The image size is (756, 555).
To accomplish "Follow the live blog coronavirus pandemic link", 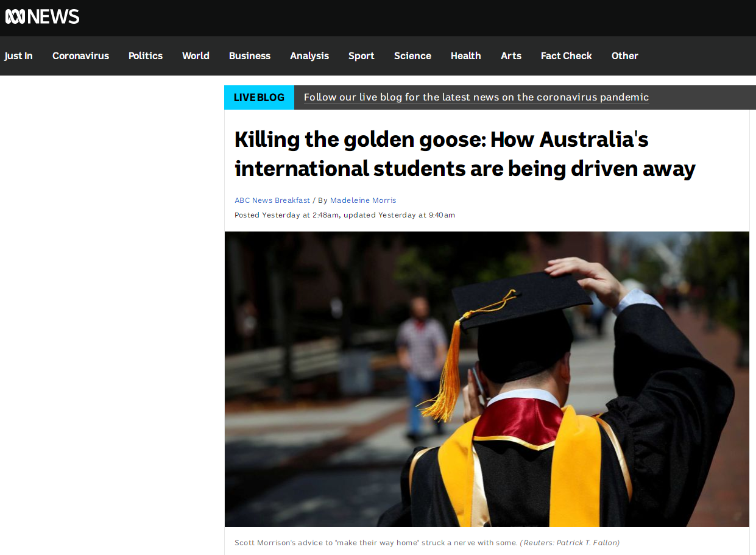I will [476, 97].
